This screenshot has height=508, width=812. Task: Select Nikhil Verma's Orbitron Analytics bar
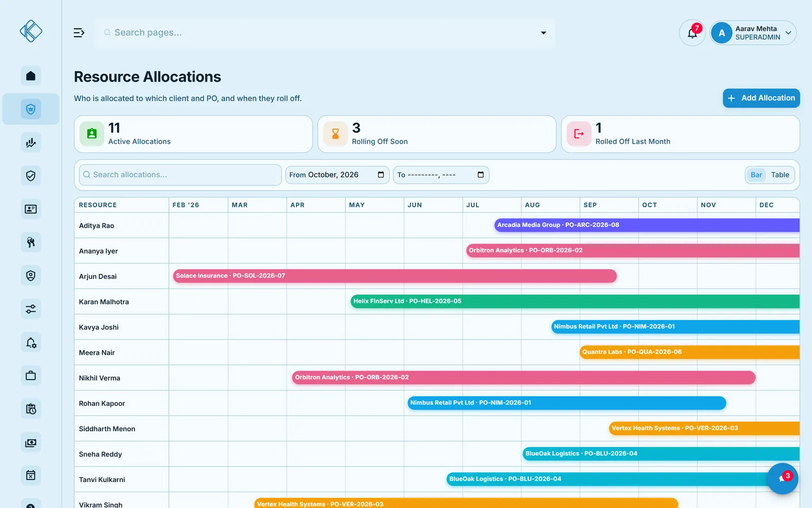tap(524, 377)
